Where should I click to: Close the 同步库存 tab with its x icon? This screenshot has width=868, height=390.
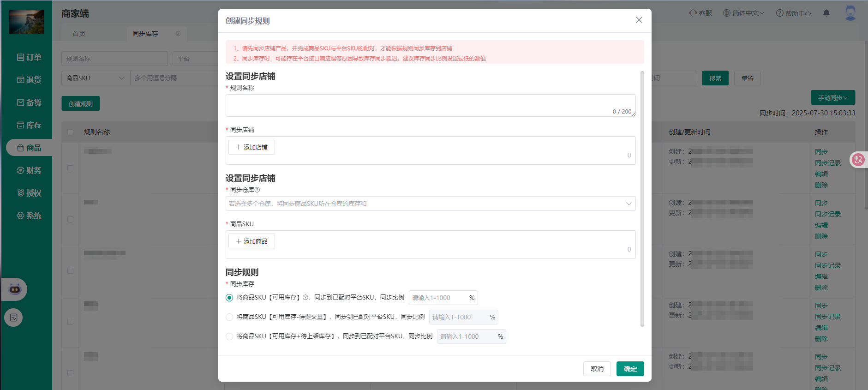coord(178,34)
